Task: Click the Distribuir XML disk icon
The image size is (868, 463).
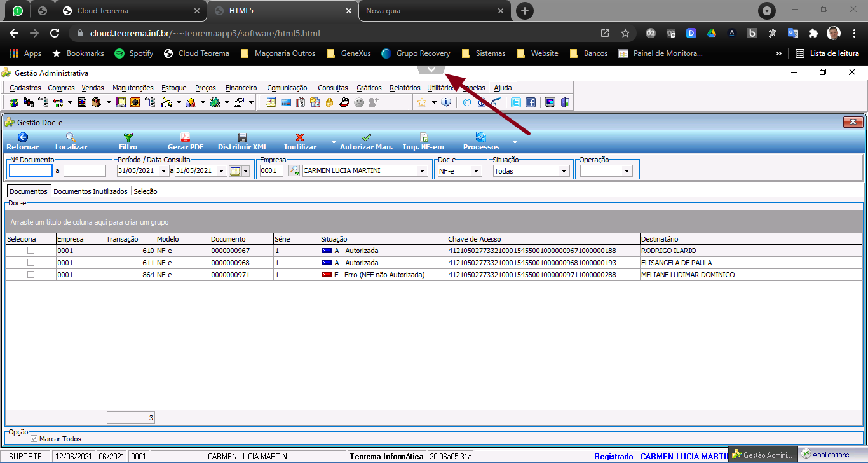Action: (243, 137)
